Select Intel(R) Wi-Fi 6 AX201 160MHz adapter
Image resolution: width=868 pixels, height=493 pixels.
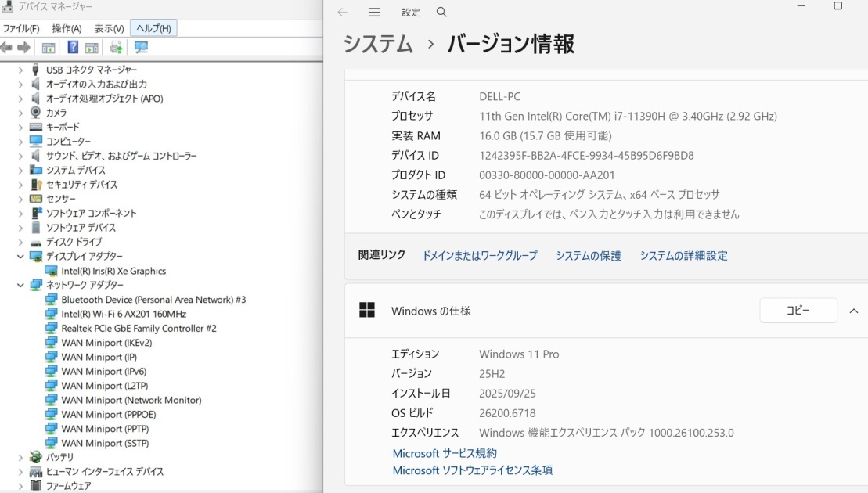point(124,314)
